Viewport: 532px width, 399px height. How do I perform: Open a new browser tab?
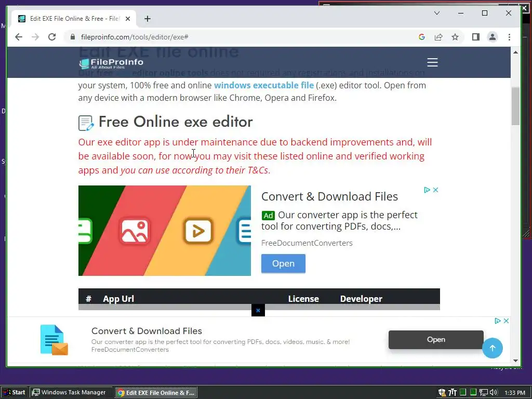(x=147, y=19)
